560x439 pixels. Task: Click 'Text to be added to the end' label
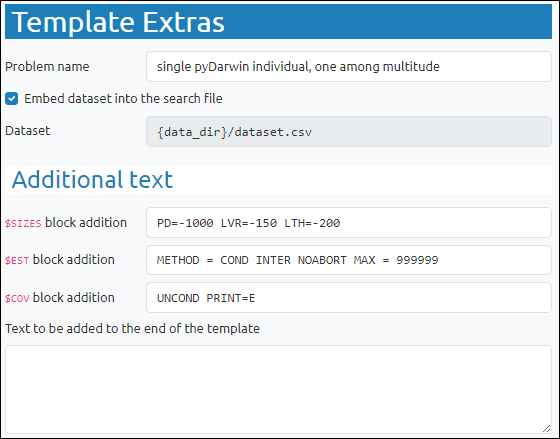[132, 329]
